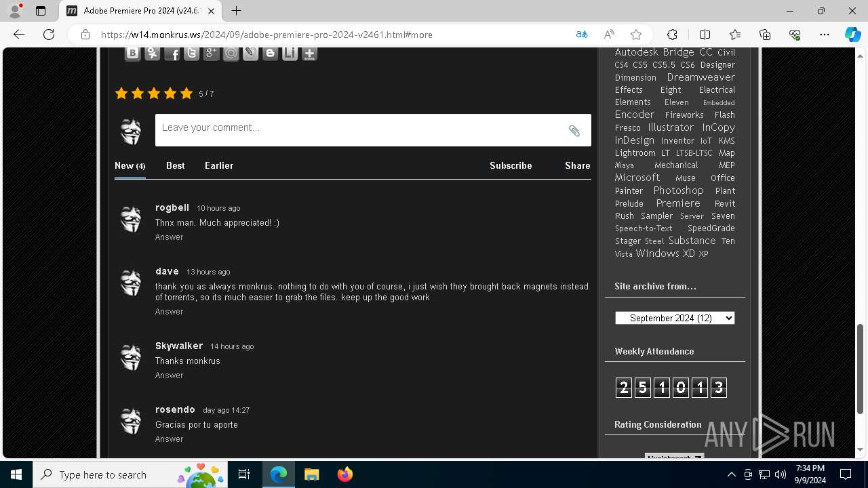Open Read aloud icon
The height and width of the screenshot is (488, 868).
609,35
